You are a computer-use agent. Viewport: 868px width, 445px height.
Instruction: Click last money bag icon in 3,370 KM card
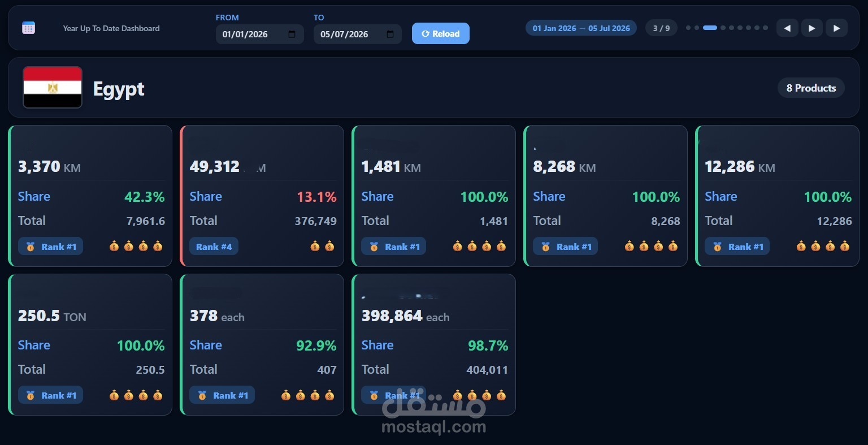click(158, 246)
